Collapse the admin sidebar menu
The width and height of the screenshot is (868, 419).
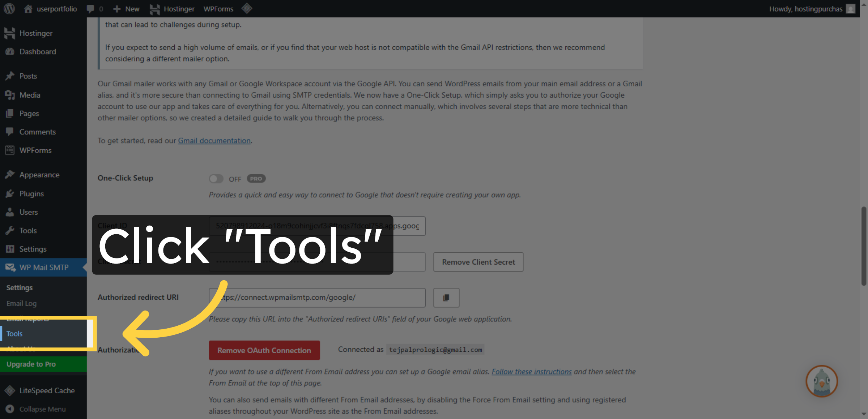coord(42,409)
